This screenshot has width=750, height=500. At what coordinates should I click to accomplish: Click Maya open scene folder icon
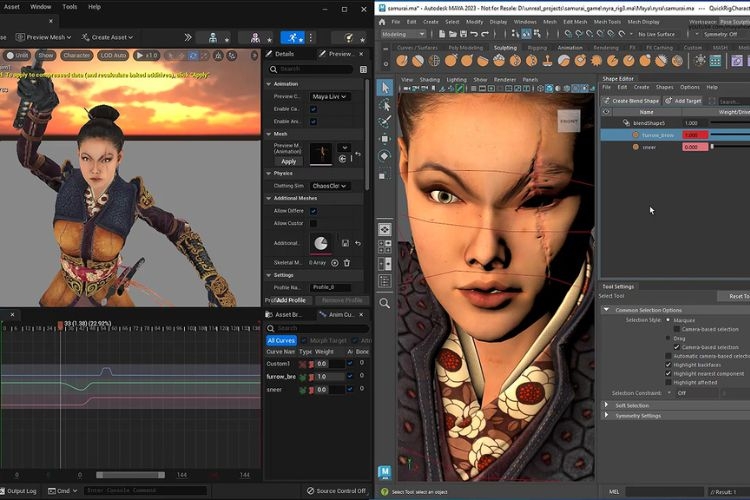(452, 34)
